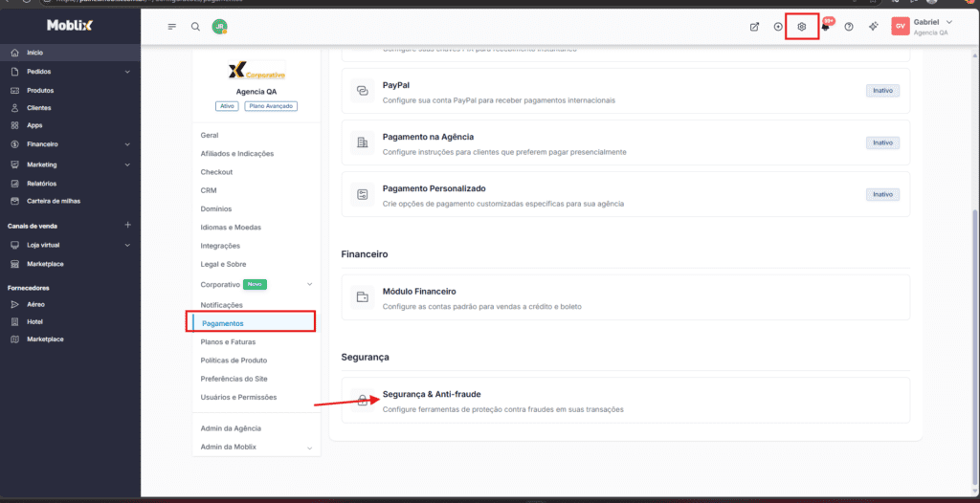Screen dimensions: 980x503
Task: Click the notifications bell icon
Action: [x=825, y=27]
